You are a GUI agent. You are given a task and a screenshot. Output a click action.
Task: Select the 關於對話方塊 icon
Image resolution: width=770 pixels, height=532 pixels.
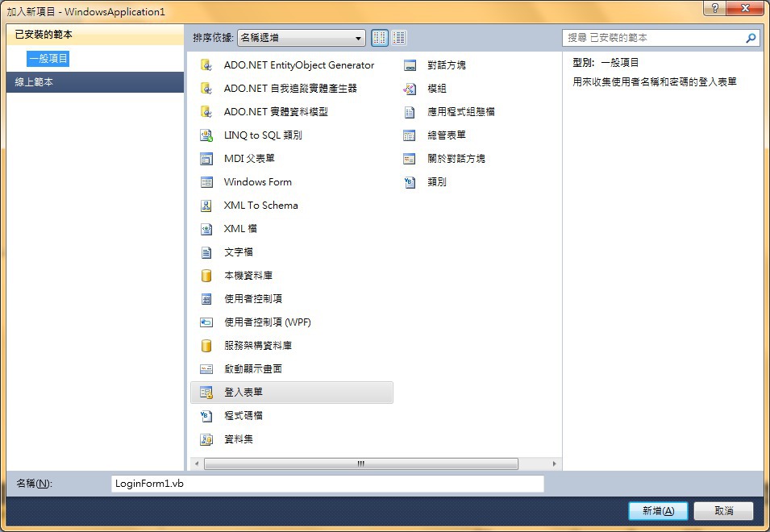[410, 159]
